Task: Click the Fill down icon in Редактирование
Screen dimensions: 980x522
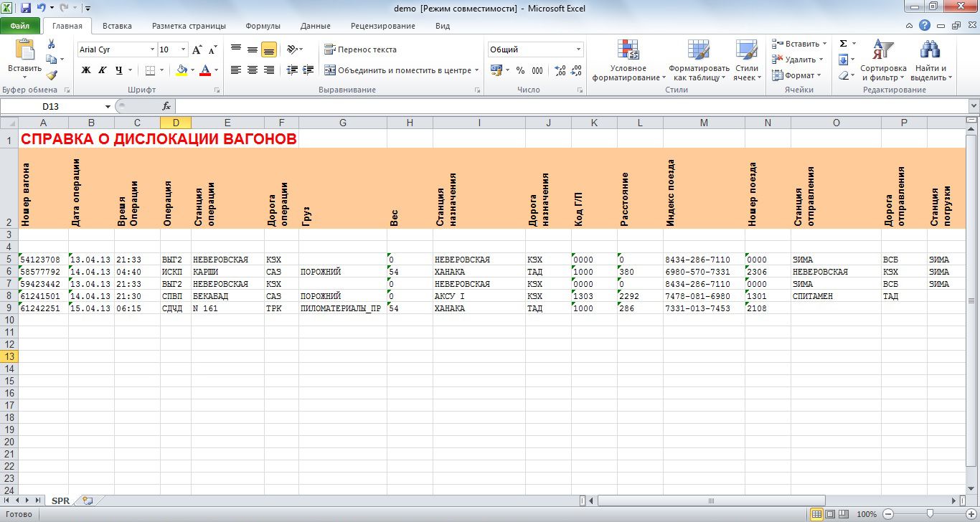Action: click(844, 60)
